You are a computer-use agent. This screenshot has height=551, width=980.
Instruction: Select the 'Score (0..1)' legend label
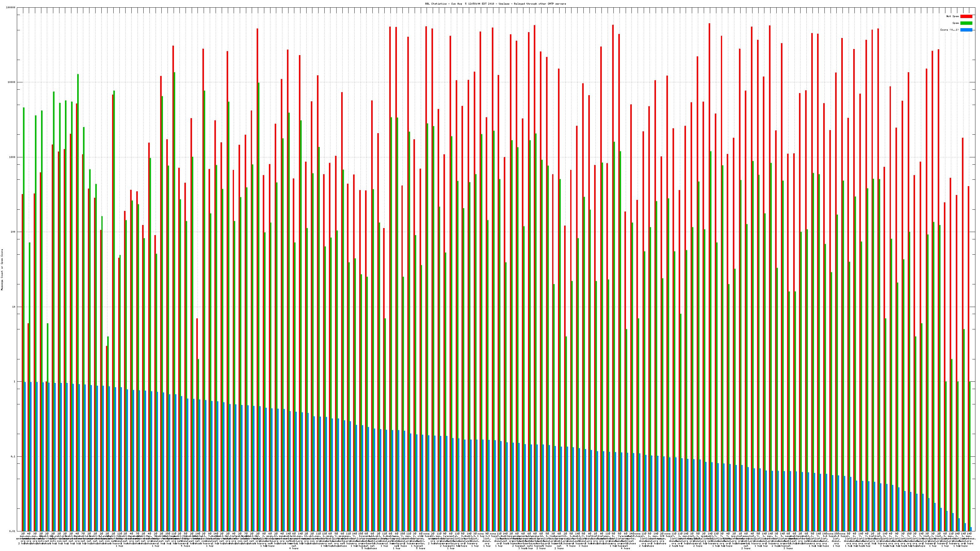(949, 30)
